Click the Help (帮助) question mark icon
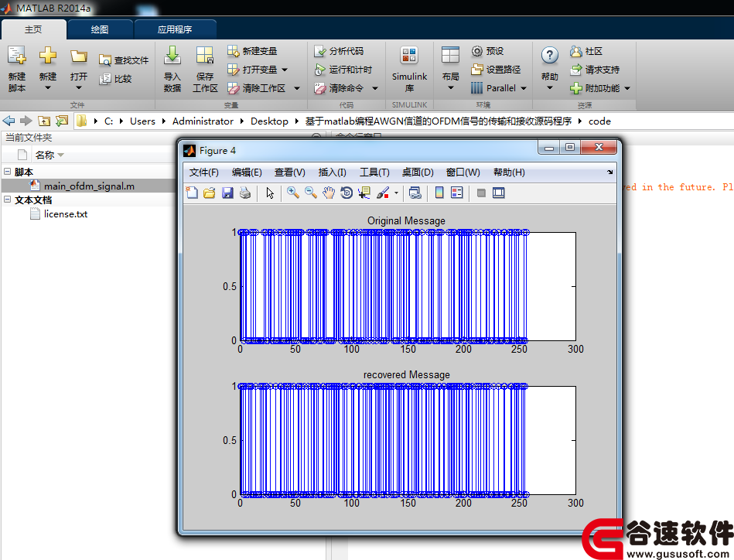Screen dimensions: 734x560 tap(550, 56)
